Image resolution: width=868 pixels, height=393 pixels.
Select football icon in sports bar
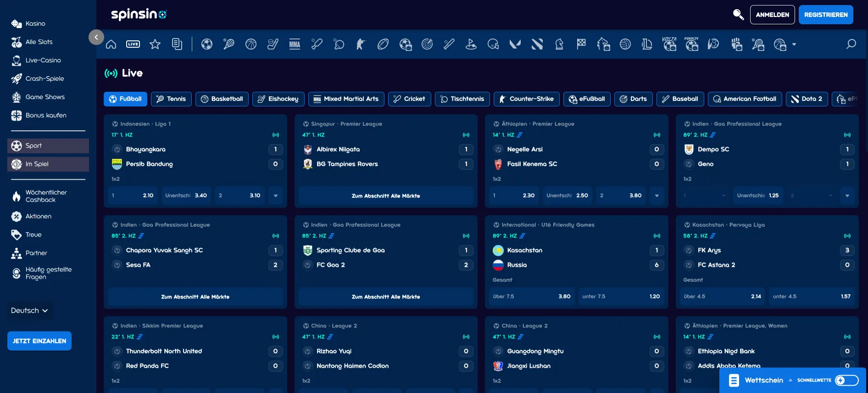click(x=207, y=44)
